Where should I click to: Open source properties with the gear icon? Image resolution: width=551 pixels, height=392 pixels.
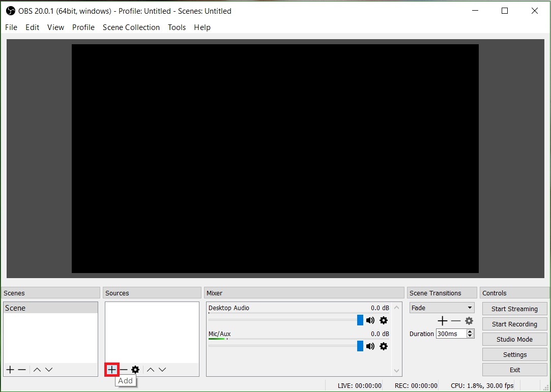click(135, 370)
